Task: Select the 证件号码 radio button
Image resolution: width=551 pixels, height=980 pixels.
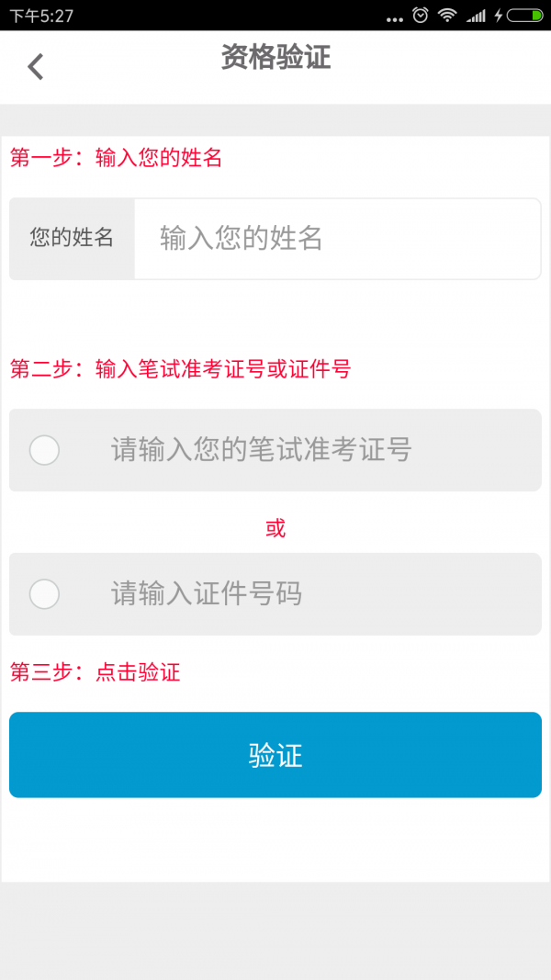Action: coord(44,594)
